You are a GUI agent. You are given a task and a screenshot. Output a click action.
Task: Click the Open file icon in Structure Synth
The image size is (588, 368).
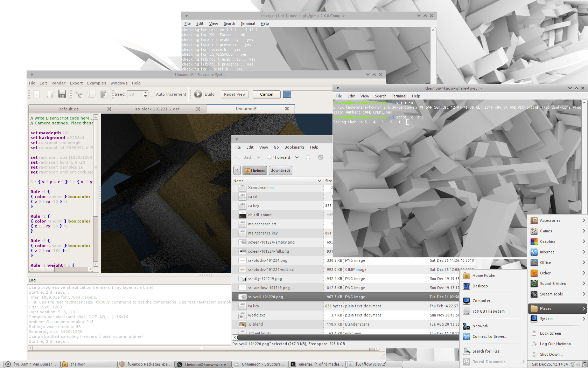click(x=50, y=94)
